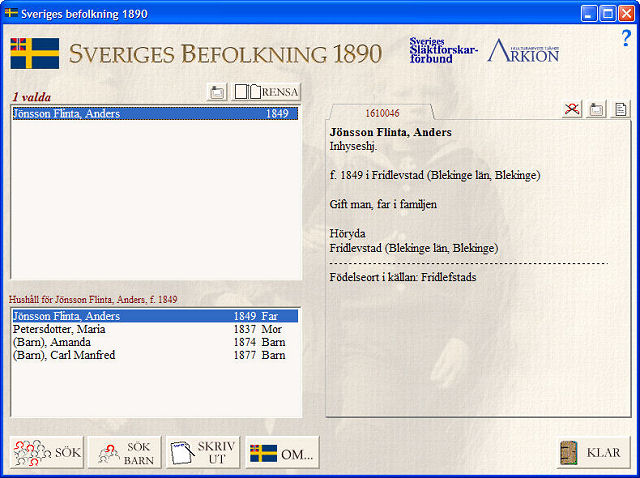Image resolution: width=640 pixels, height=478 pixels.
Task: Select (Barn), Amanda in household list
Action: pos(155,342)
